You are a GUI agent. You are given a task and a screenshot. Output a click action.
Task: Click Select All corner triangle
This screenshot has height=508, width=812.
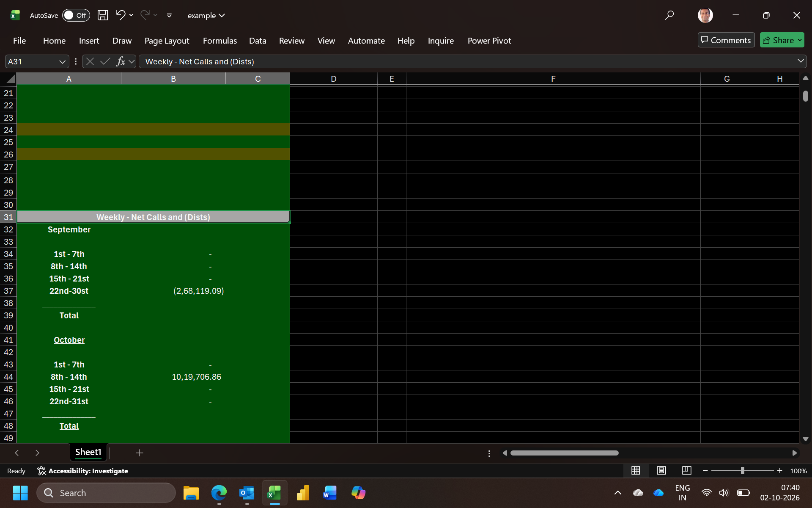(x=11, y=79)
